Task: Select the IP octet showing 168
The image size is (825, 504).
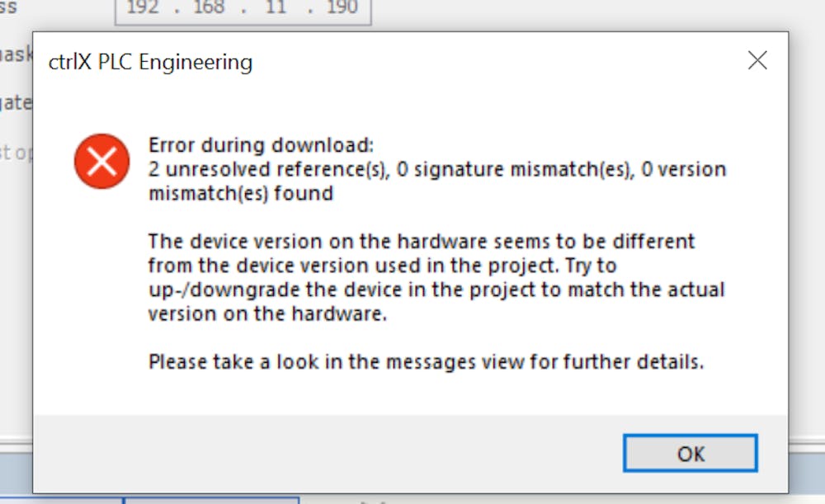Action: pos(209,7)
